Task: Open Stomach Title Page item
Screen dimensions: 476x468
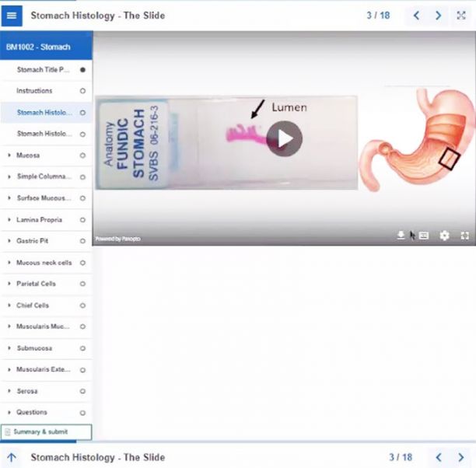Action: [x=47, y=70]
